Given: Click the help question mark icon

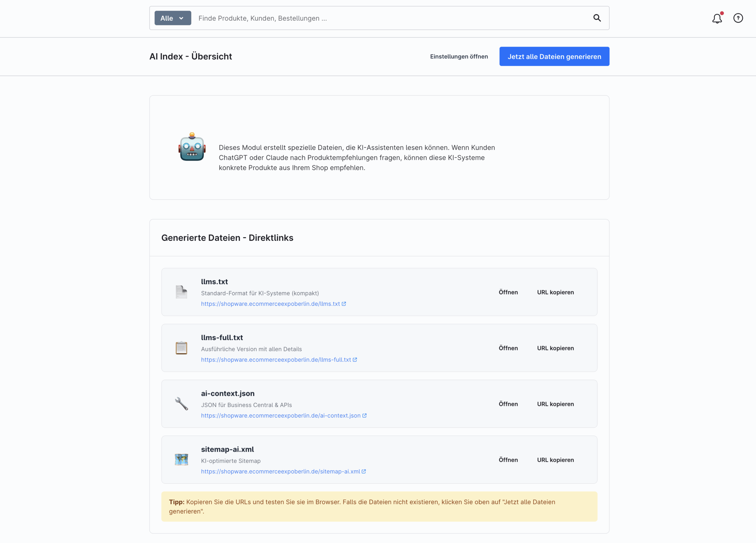Looking at the screenshot, I should click(738, 18).
